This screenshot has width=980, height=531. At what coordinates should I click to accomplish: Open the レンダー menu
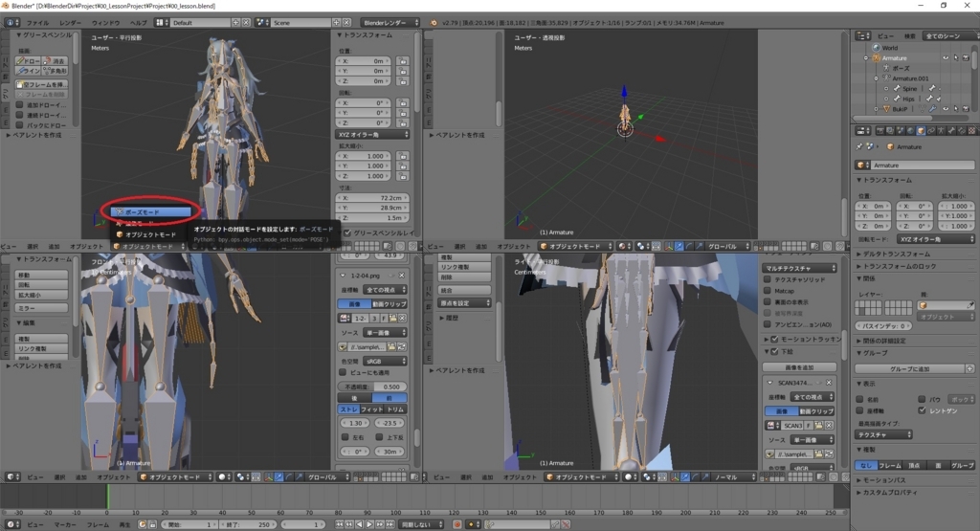70,23
